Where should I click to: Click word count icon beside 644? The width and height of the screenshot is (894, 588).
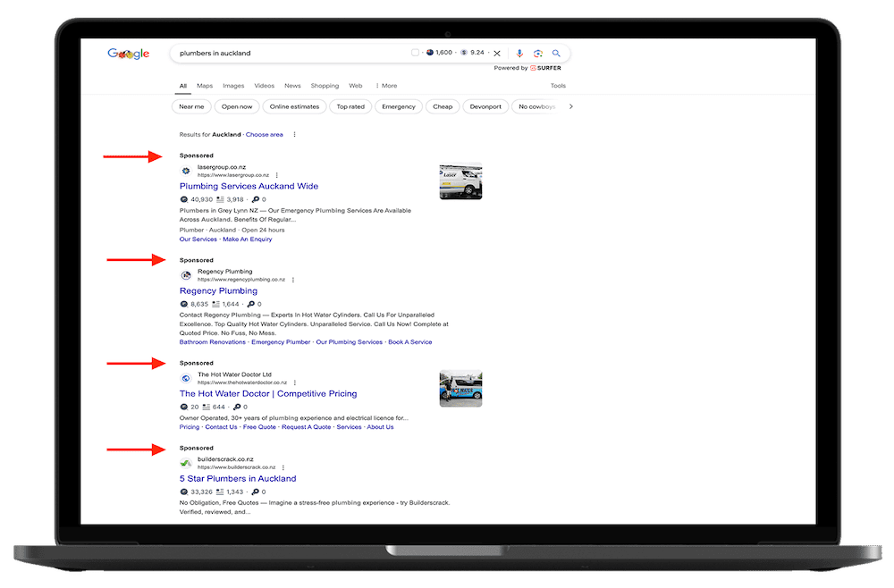207,407
